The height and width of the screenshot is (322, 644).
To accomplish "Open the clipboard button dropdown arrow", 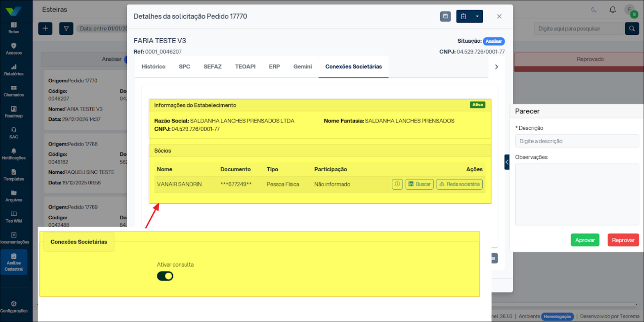I will tap(477, 16).
